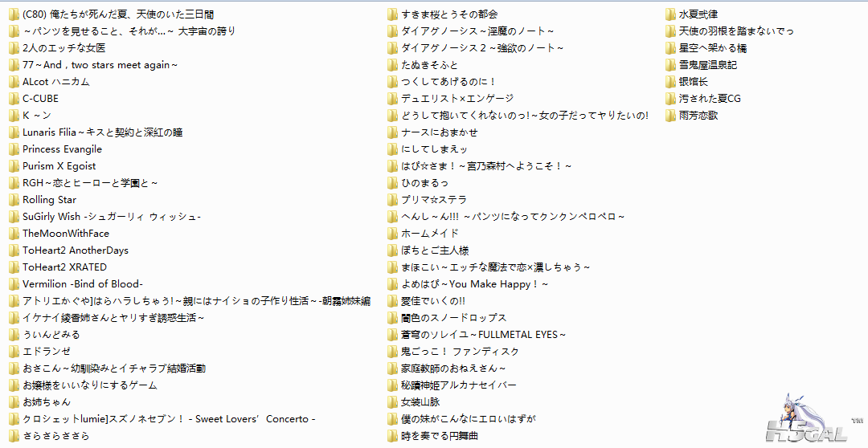Select the folder icon for TheMoonWithFace
This screenshot has width=868, height=448.
14,234
